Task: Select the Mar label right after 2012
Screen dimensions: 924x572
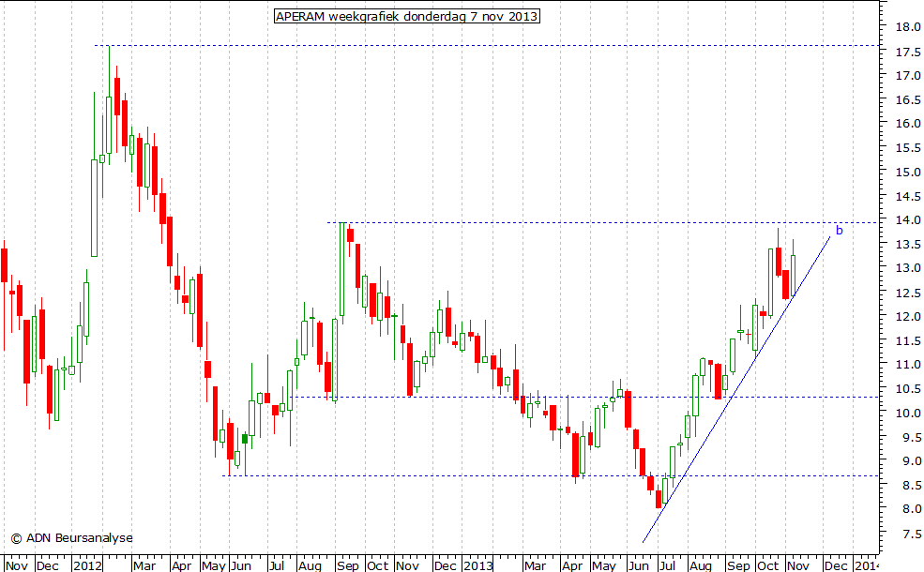Action: tap(144, 565)
